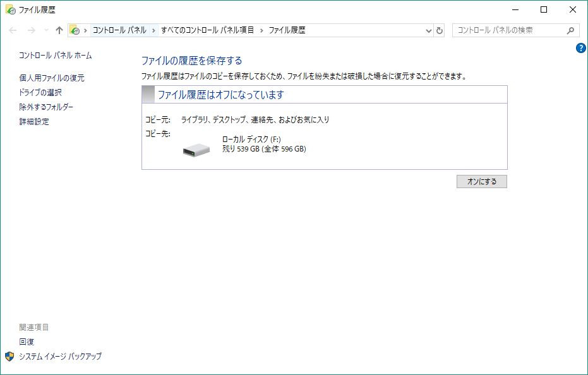Click the back navigation arrow
Screen dimensions: 588x375
pyautogui.click(x=12, y=30)
